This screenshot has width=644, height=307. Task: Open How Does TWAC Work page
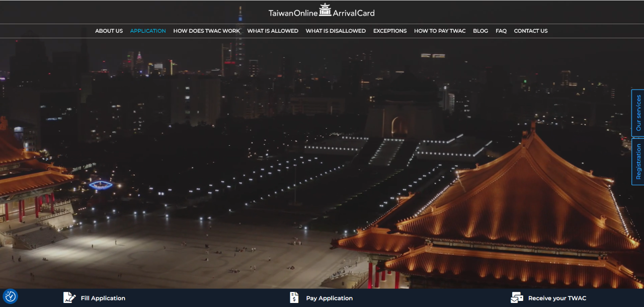[x=207, y=31]
